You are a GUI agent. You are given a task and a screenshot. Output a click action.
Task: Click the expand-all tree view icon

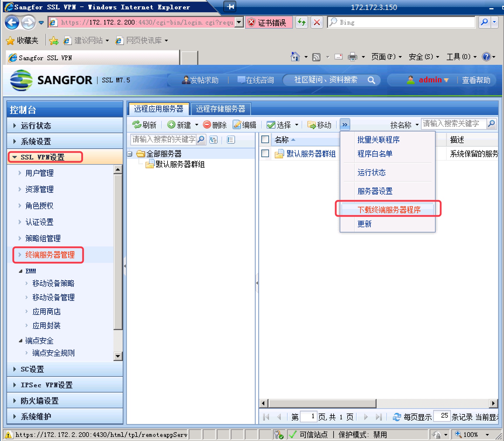[213, 140]
